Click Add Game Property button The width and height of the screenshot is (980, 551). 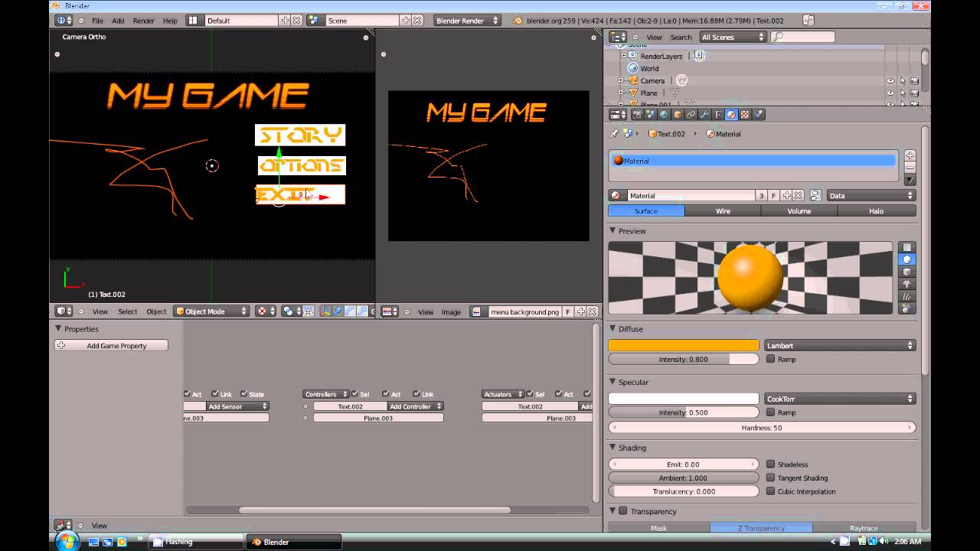point(111,346)
